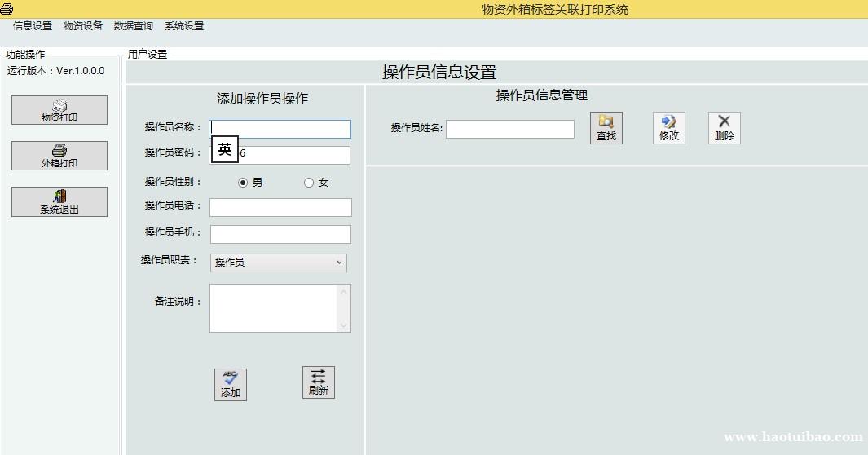868x455 pixels.
Task: Focus the 操作员名称 input field
Action: pos(280,129)
